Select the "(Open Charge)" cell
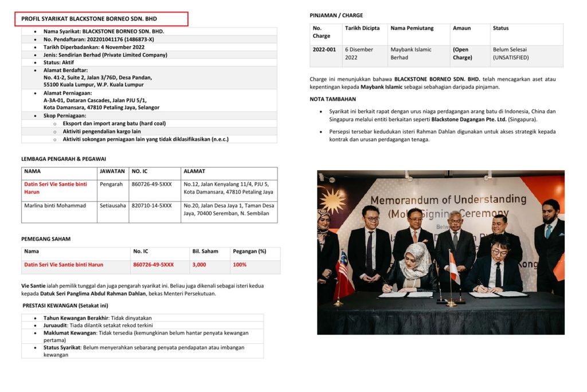This screenshot has width=587, height=392. coord(463,53)
